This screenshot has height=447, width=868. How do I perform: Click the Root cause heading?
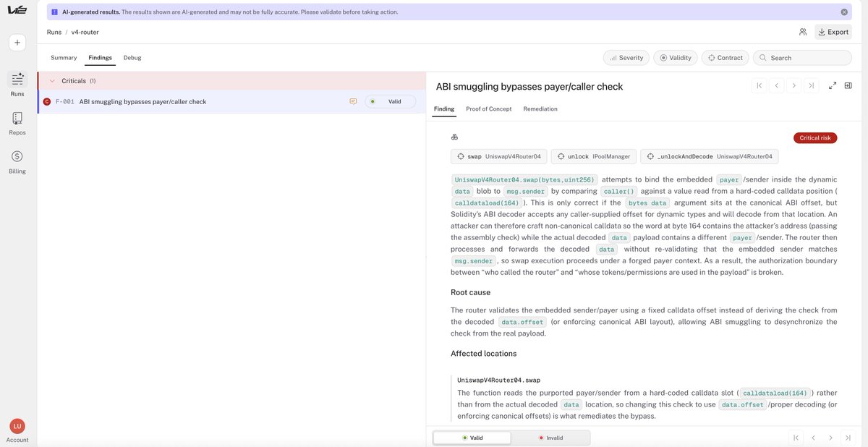(471, 292)
